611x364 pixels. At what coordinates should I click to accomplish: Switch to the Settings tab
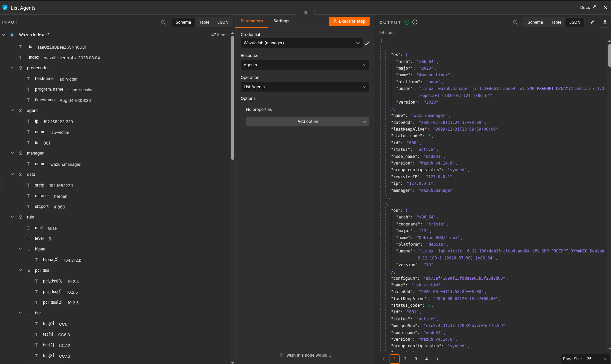tap(281, 21)
